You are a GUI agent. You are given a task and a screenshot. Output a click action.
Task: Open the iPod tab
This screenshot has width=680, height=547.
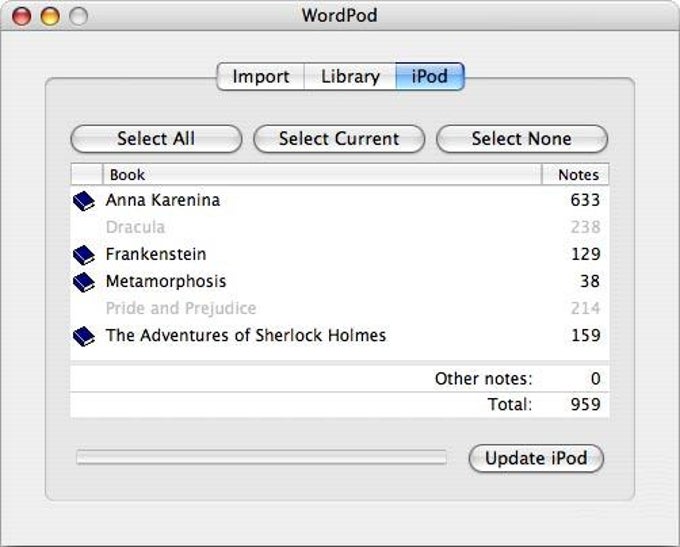(x=430, y=77)
